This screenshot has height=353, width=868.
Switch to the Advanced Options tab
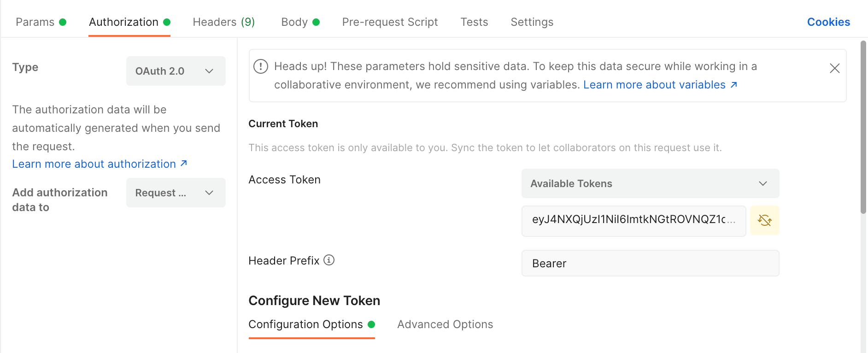click(x=444, y=324)
